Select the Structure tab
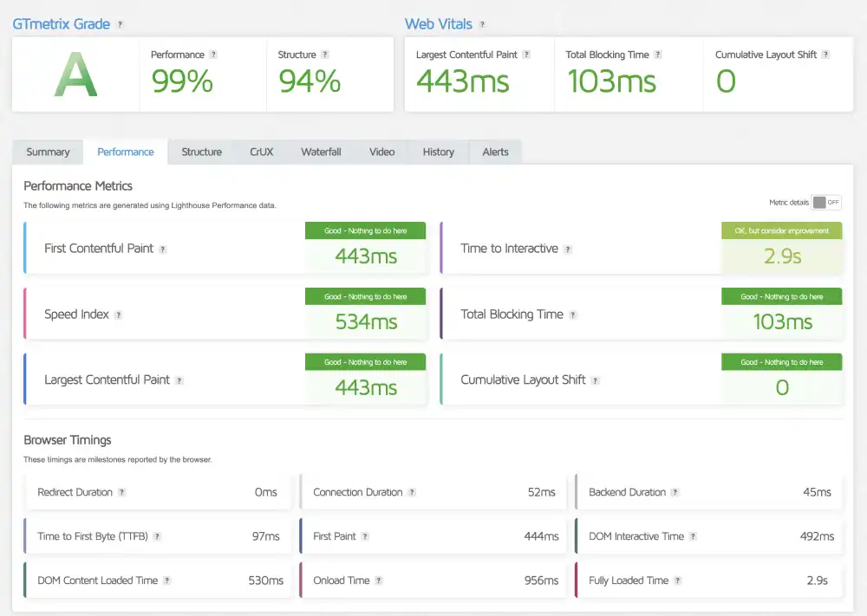867x616 pixels. [x=201, y=152]
